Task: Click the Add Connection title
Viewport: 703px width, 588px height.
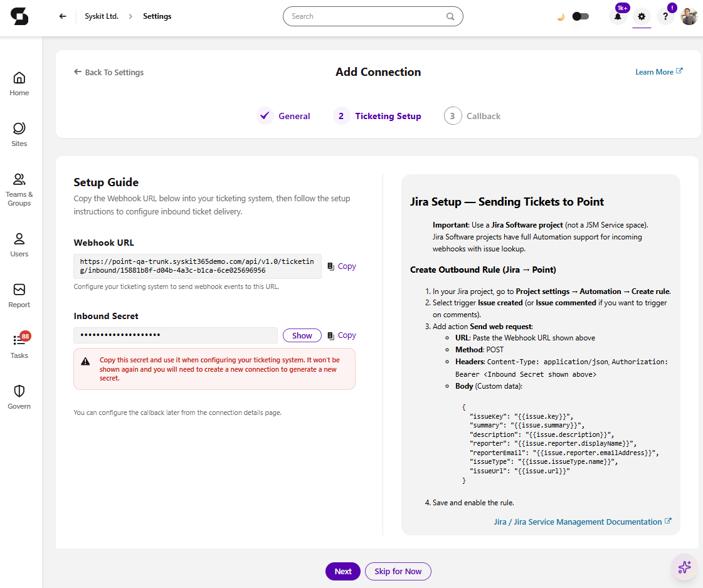Action: pos(378,72)
